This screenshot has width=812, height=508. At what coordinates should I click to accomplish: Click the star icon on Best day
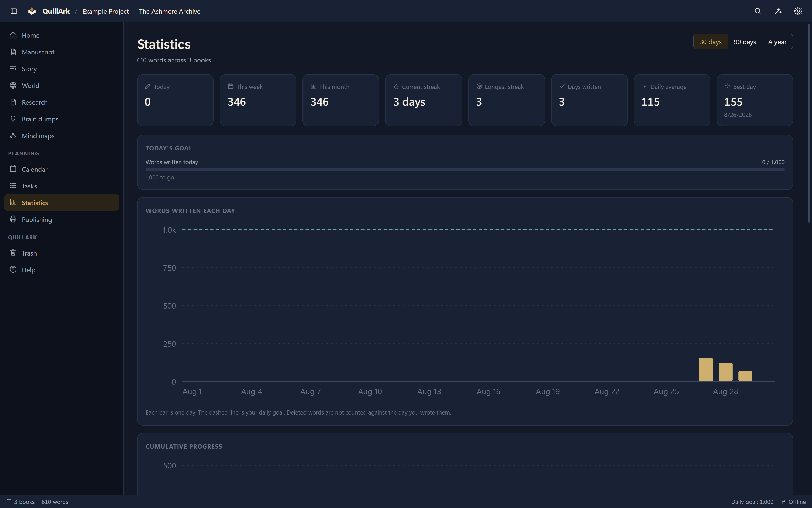(x=727, y=86)
